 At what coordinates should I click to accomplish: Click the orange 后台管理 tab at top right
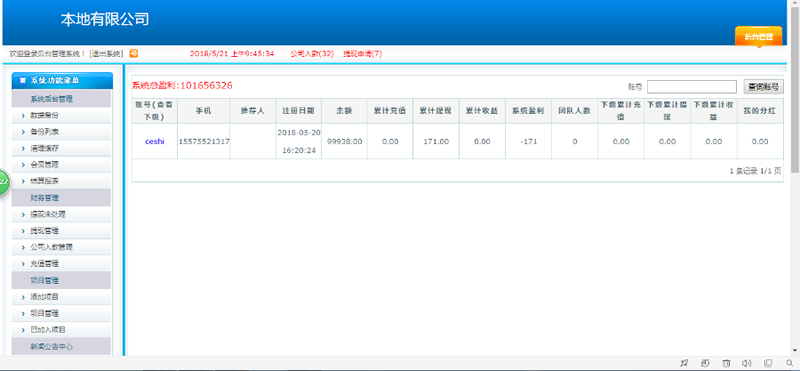coord(758,37)
